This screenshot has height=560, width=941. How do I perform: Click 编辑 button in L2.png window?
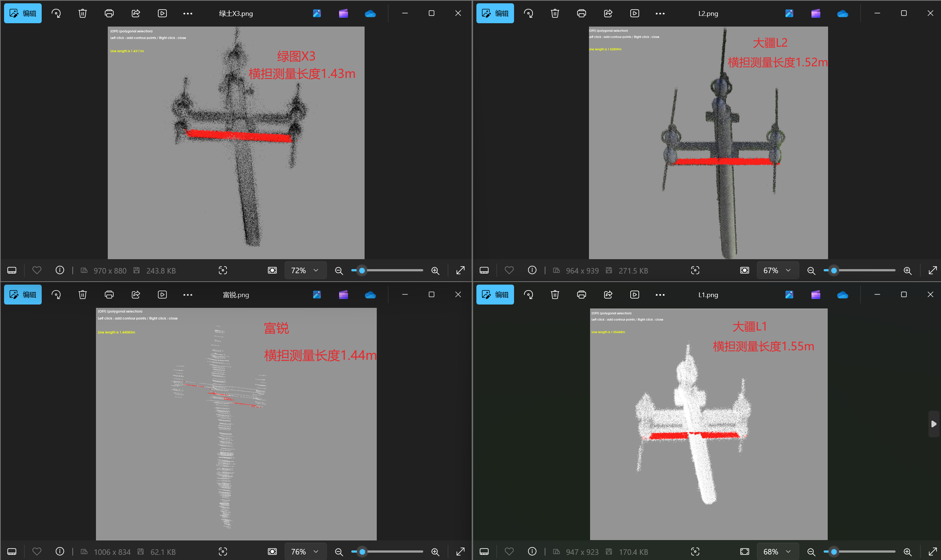(x=495, y=14)
